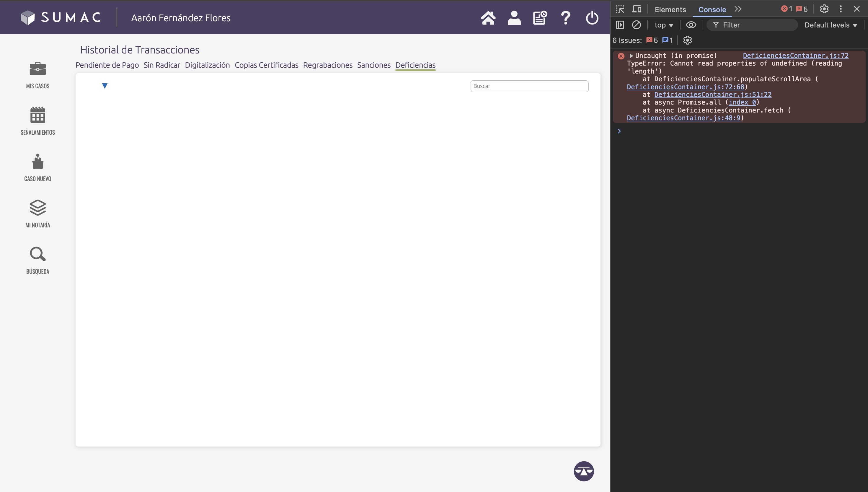Switch to the Sanciones tab
Image resolution: width=868 pixels, height=492 pixels.
(373, 65)
